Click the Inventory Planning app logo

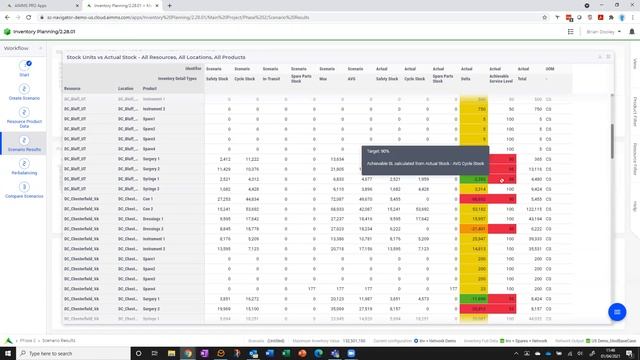pos(7,31)
